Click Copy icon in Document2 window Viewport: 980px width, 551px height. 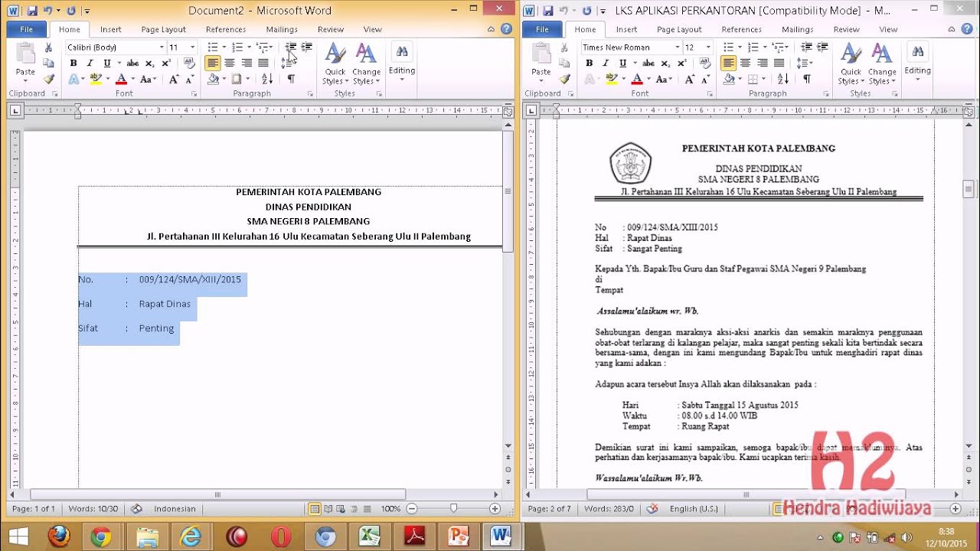tap(49, 63)
